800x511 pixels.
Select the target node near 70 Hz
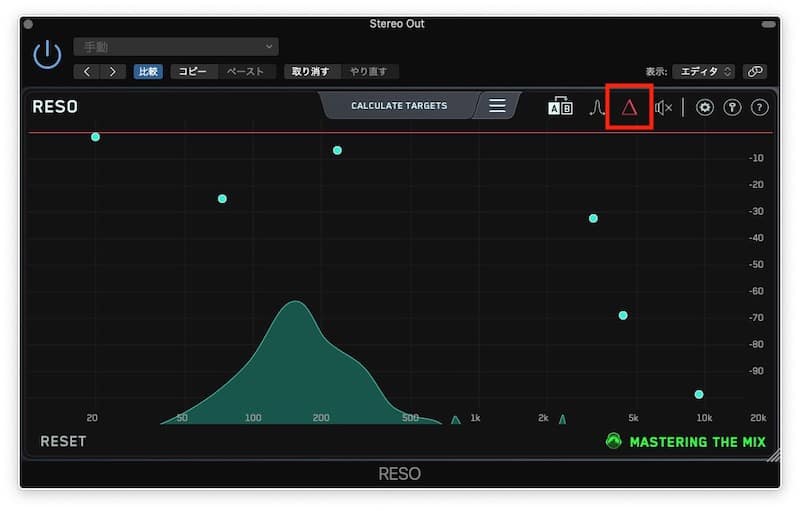click(222, 198)
